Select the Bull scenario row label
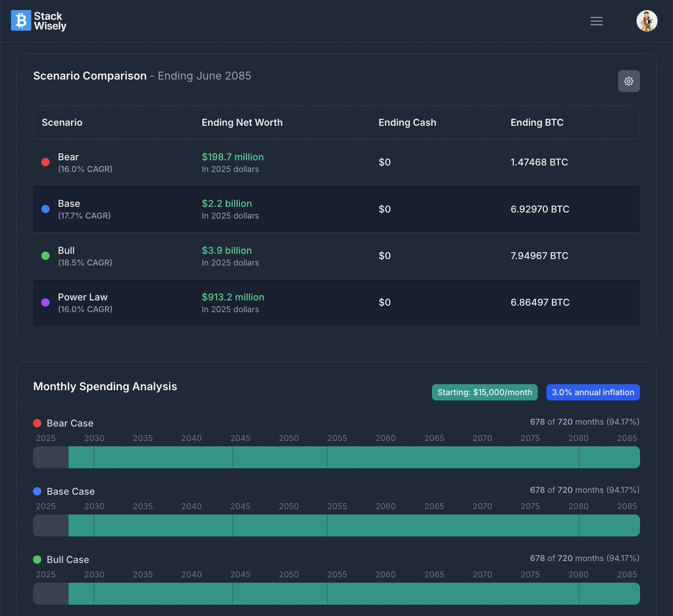Image resolution: width=673 pixels, height=616 pixels. coord(66,251)
